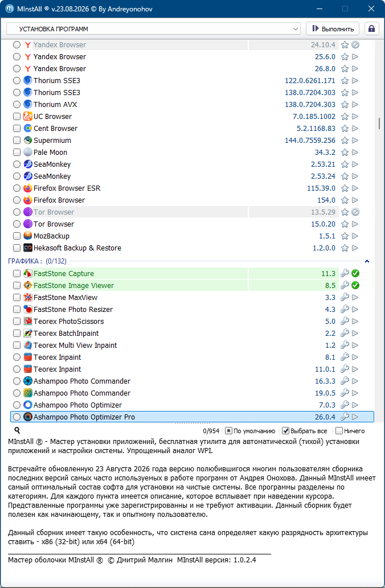Click star icon for MozBackup
Screen dimensions: 385x588
tap(345, 236)
